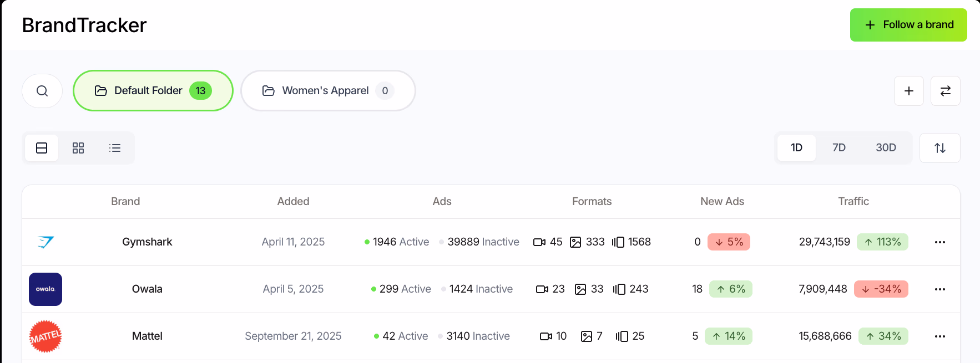Click the swap arrows icon
Image resolution: width=980 pixels, height=363 pixels.
[946, 91]
